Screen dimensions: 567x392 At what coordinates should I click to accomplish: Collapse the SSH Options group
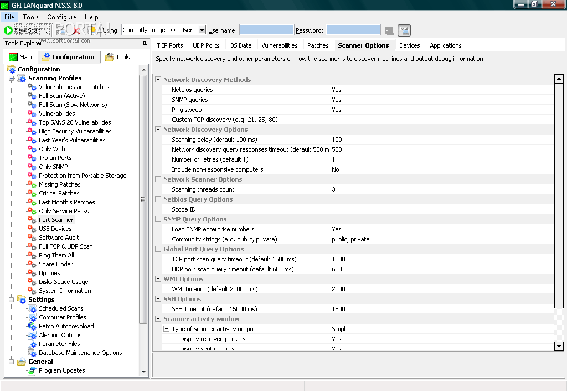click(x=158, y=299)
